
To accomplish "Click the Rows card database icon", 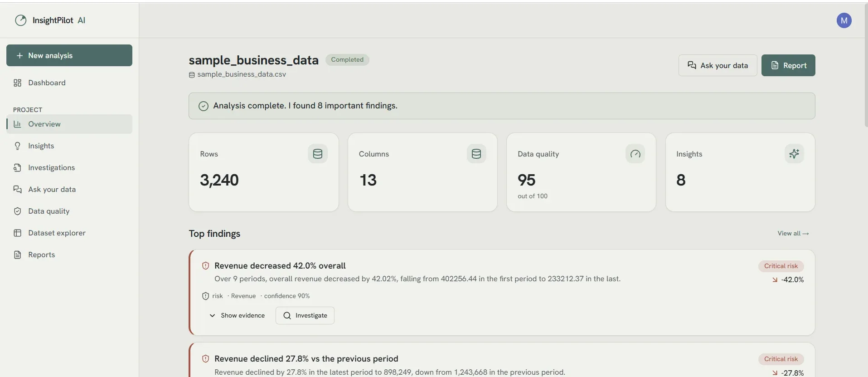I will click(318, 154).
